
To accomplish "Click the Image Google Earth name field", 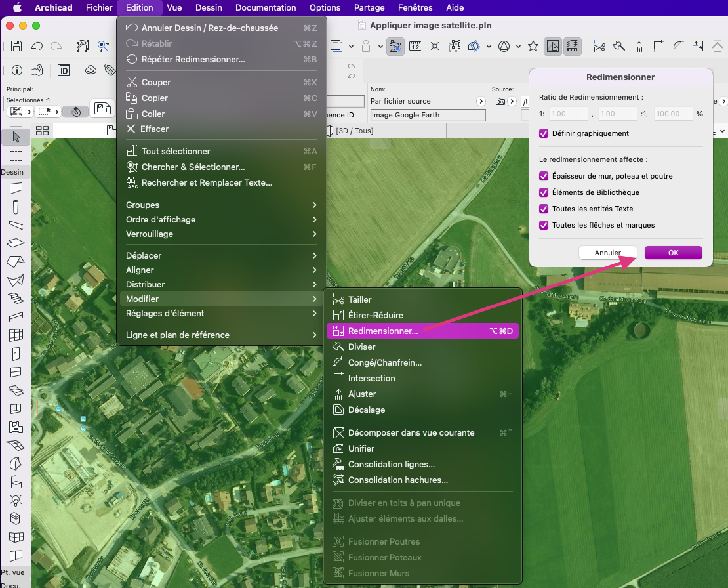I will pos(428,115).
